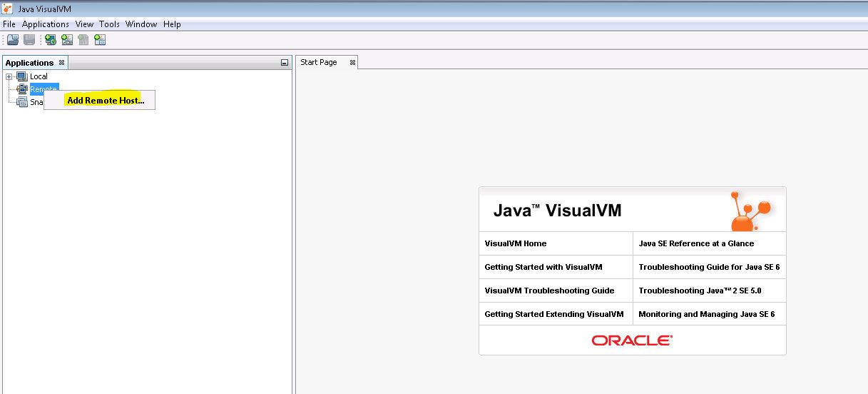Click the Java VisualVM title bar icon
868x394 pixels.
(8, 9)
